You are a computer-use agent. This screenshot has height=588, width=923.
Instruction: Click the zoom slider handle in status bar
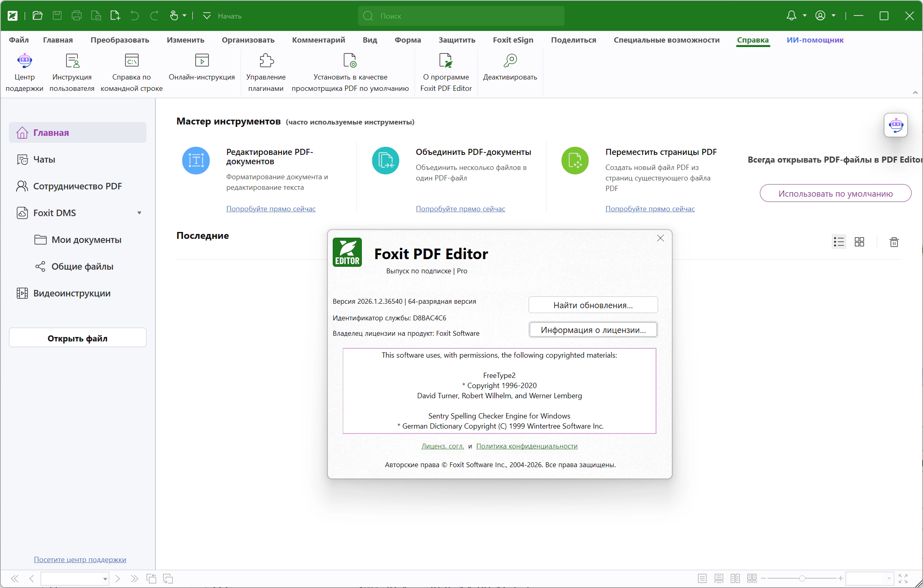(802, 578)
